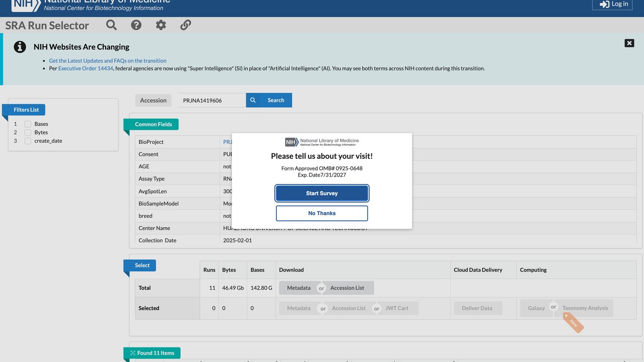Click the Deliver Data button
The width and height of the screenshot is (644, 362).
pos(477,308)
